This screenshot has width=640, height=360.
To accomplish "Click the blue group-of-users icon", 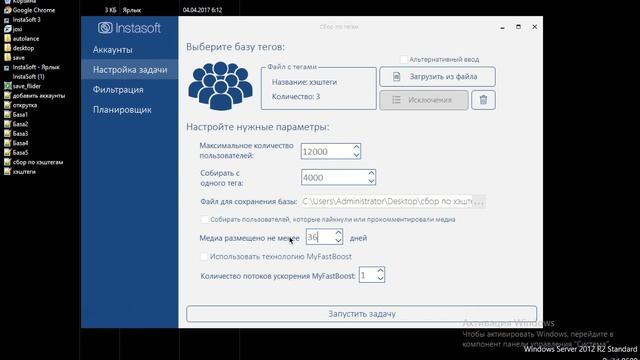I will coord(220,86).
